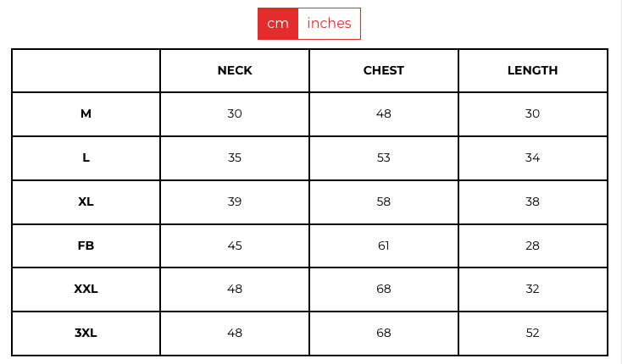
Task: Select the M size row label
Action: (x=86, y=113)
